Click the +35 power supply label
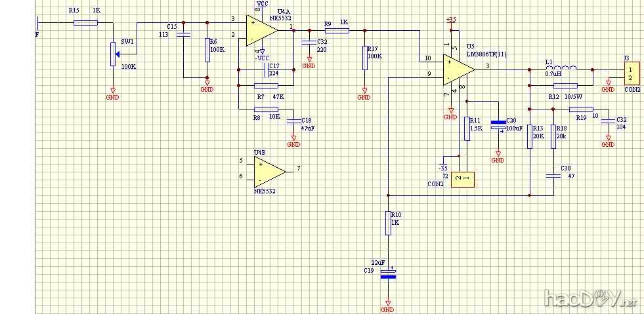Screen dimensions: 644x314 coord(450,20)
